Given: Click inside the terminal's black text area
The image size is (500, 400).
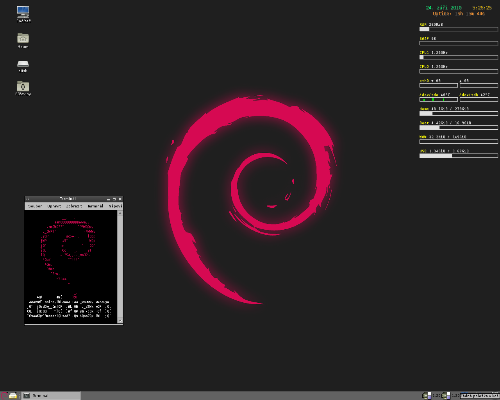Looking at the screenshot, I should [x=71, y=267].
